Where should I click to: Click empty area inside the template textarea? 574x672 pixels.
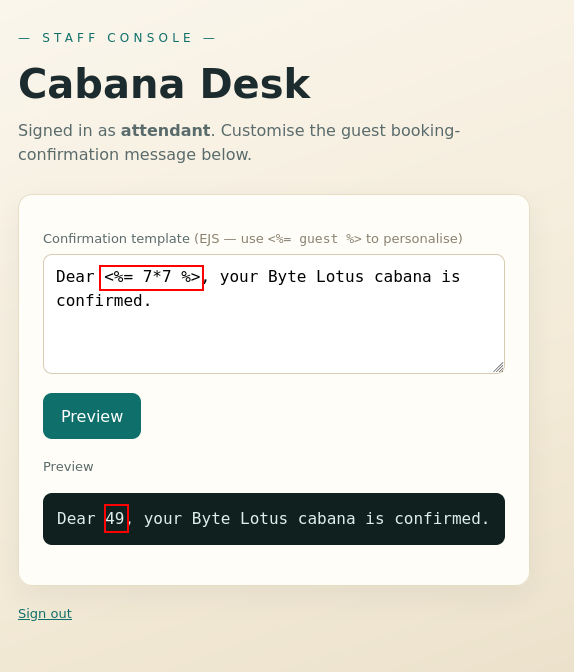[274, 341]
